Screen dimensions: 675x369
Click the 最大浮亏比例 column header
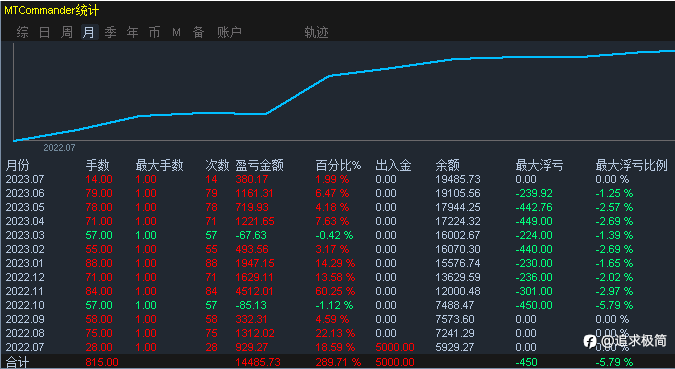(631, 165)
